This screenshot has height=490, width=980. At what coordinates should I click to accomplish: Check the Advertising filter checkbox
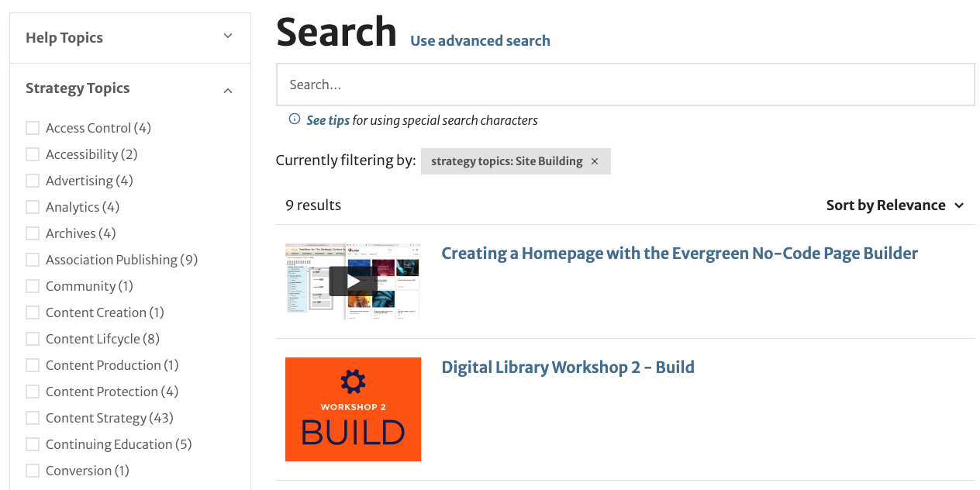pos(33,181)
